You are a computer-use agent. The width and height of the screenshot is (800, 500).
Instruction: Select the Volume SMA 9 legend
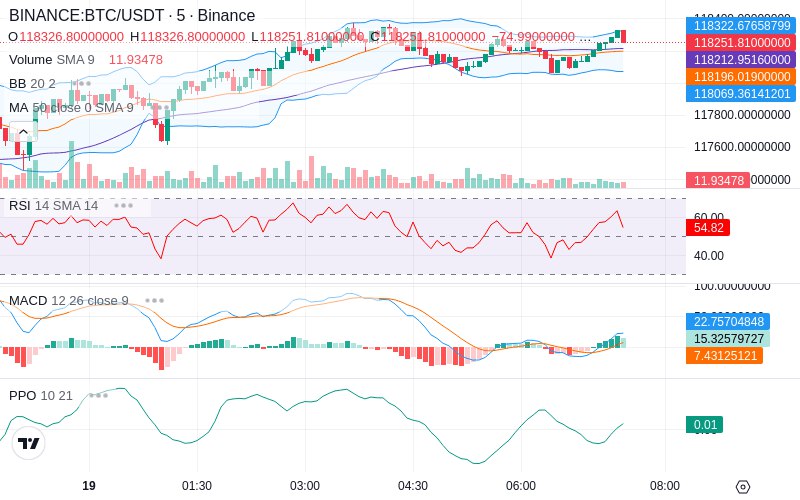[52, 60]
